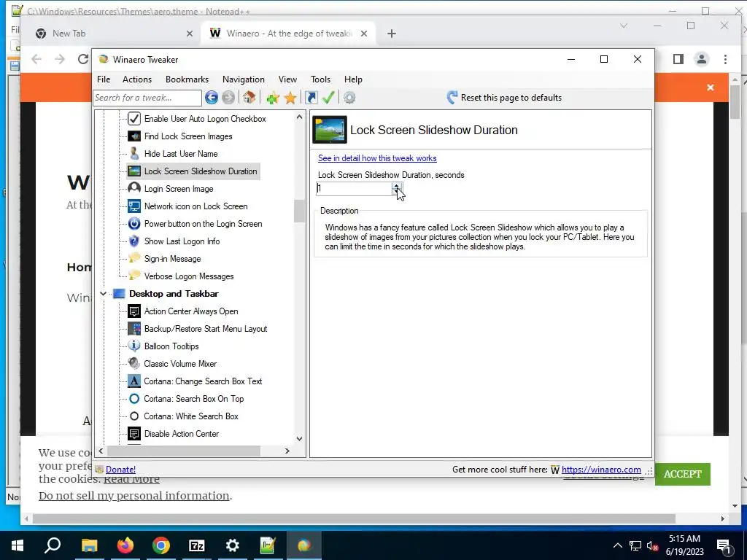Open the Tools menu
The height and width of the screenshot is (560, 747).
tap(321, 79)
